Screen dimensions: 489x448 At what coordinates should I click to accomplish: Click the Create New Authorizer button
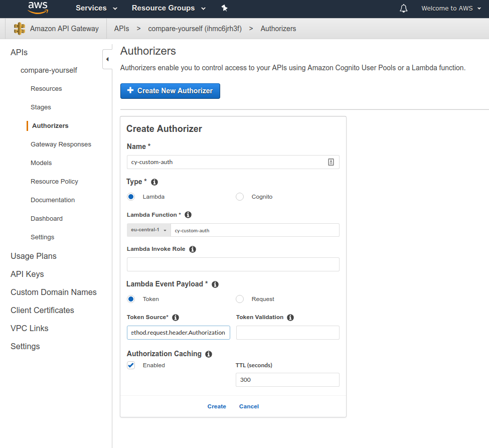click(171, 91)
